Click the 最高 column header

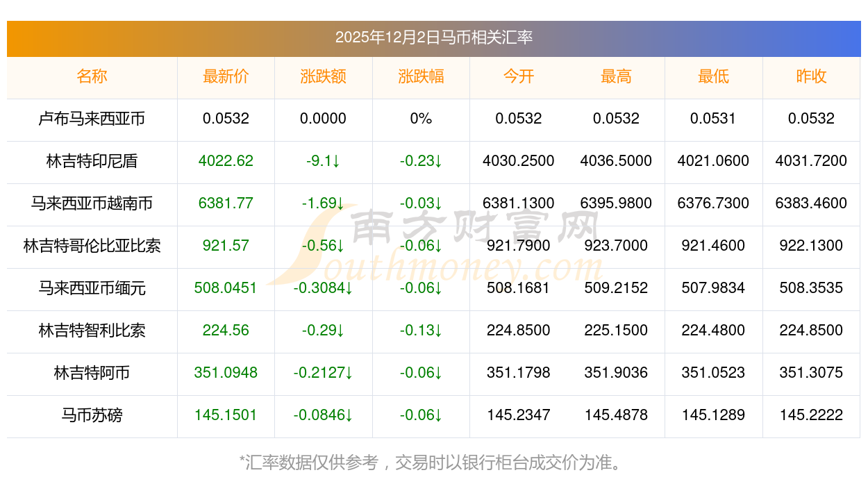pos(616,76)
